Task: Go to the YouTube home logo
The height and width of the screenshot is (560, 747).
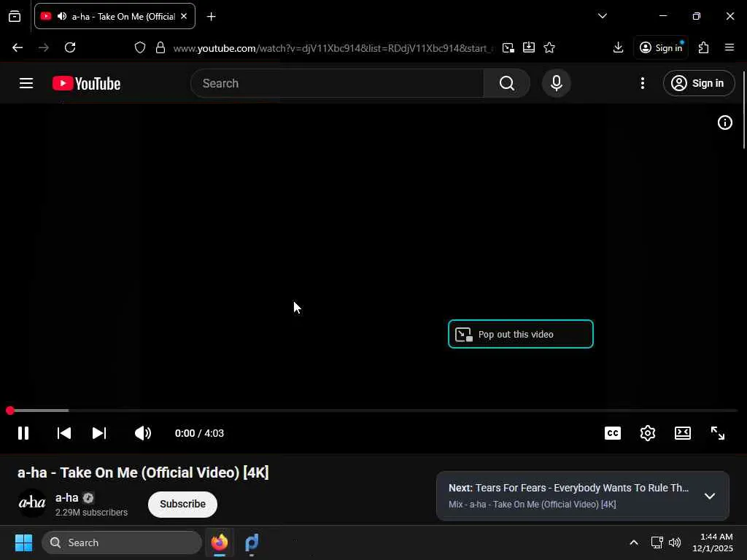Action: click(86, 83)
